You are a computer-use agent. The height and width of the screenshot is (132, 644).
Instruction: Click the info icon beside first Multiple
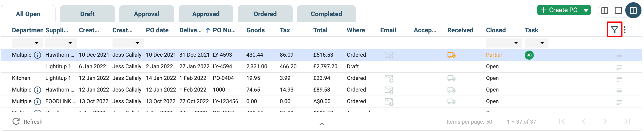[37, 55]
